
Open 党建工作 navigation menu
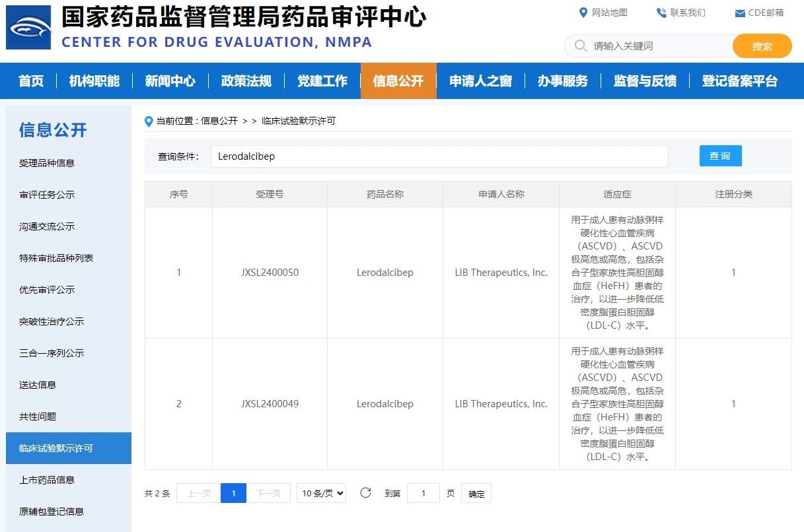pyautogui.click(x=322, y=81)
